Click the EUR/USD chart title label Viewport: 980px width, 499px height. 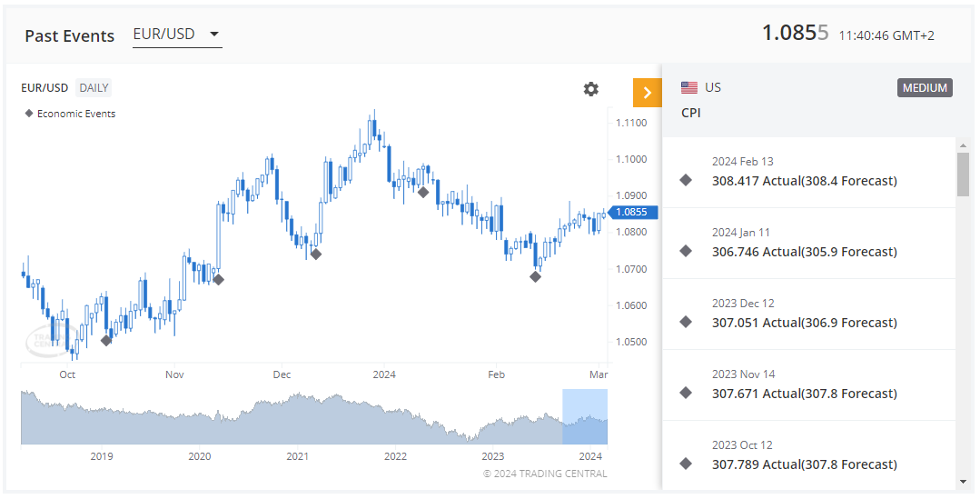pyautogui.click(x=45, y=87)
